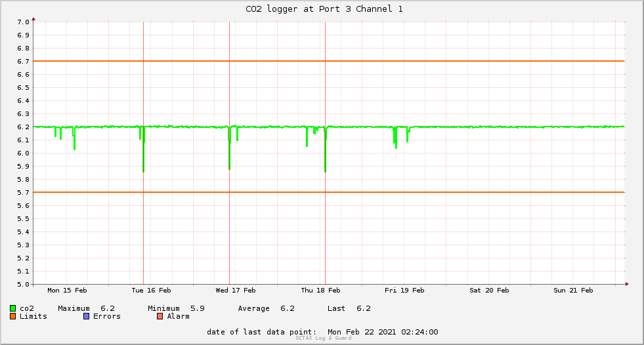Click the orange Limits legend swatch
Viewport: 644px width, 345px height.
click(x=12, y=316)
